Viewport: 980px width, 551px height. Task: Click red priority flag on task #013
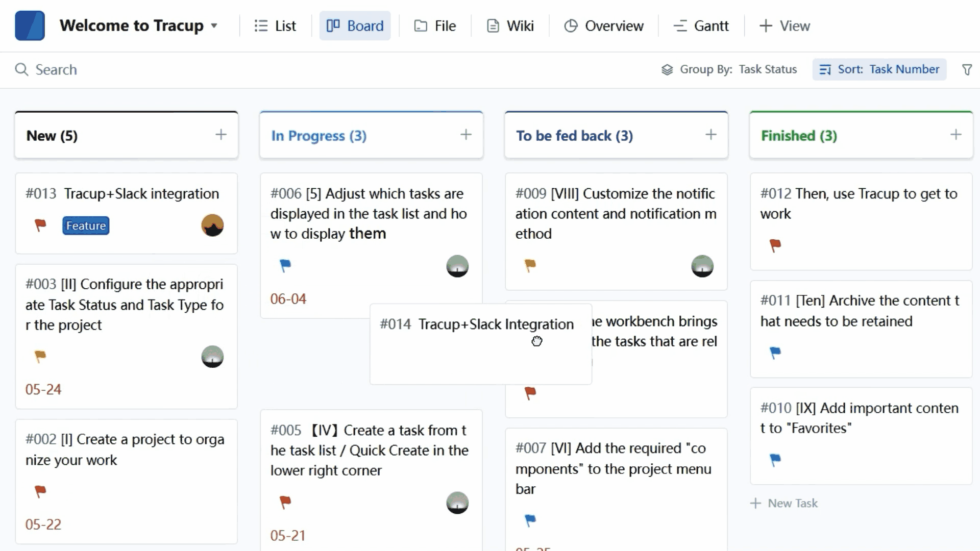click(x=40, y=225)
